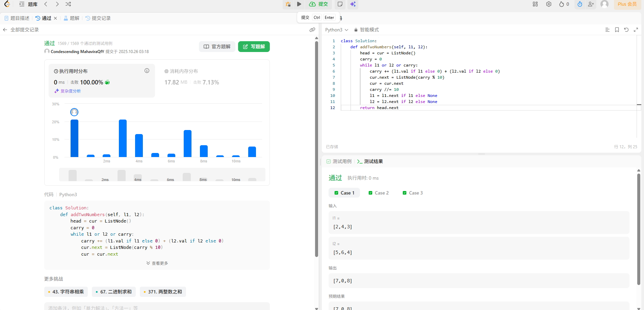Reset the code to the default template
The height and width of the screenshot is (310, 644).
click(x=626, y=30)
